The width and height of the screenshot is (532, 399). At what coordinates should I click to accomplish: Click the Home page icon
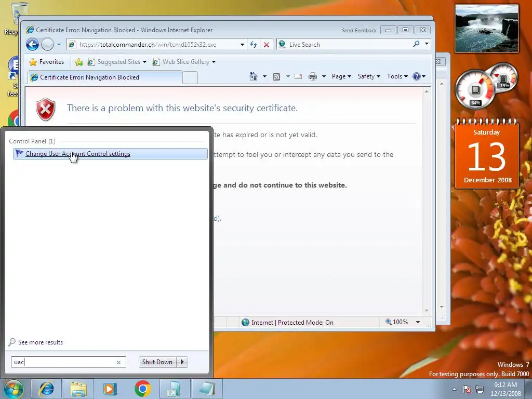click(x=254, y=76)
